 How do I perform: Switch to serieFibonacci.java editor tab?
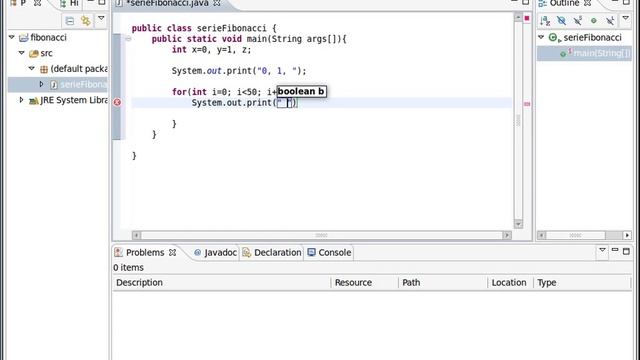pos(167,3)
